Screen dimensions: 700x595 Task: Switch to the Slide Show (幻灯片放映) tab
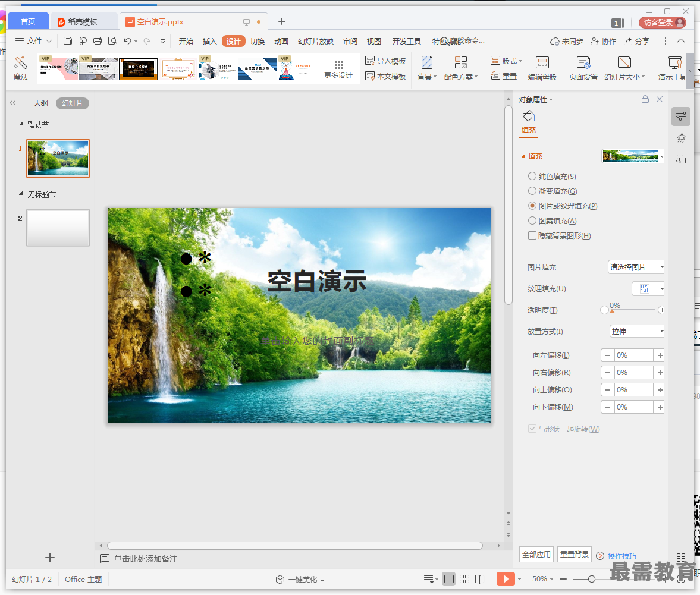[316, 41]
